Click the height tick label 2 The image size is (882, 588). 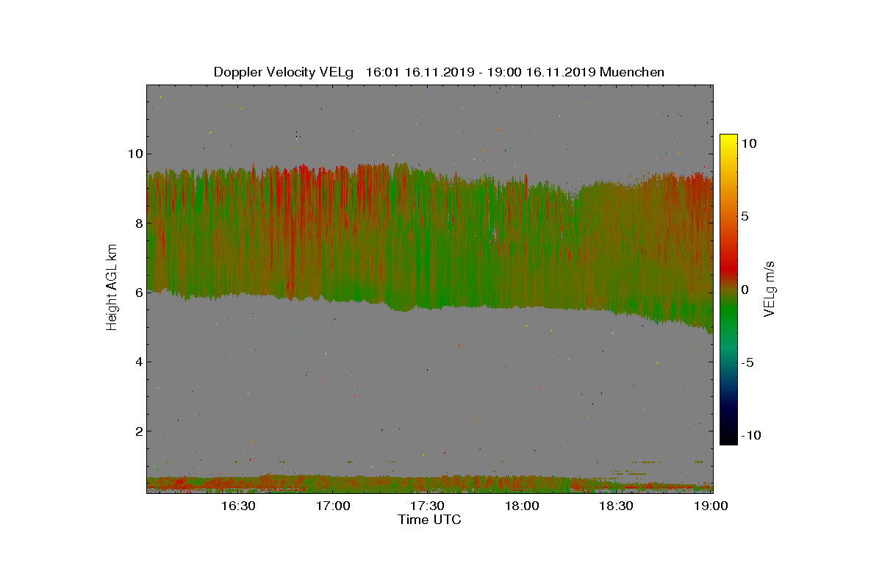tap(137, 431)
